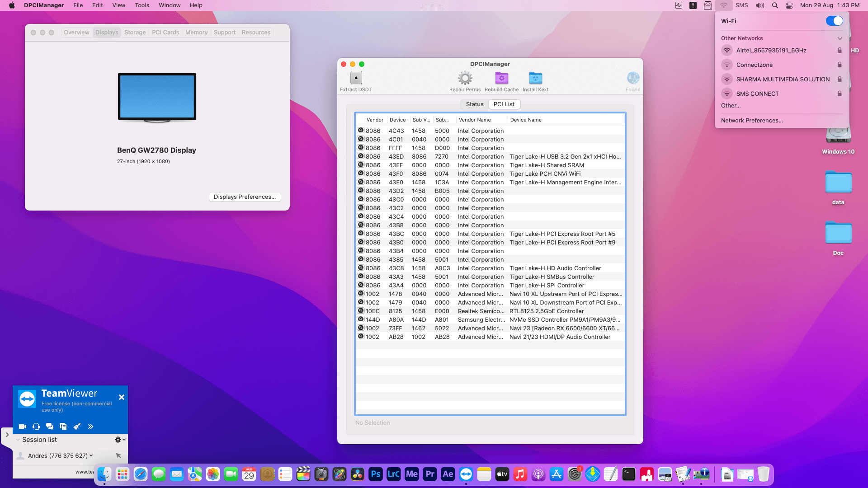
Task: Switch to the Status segment
Action: pos(474,104)
